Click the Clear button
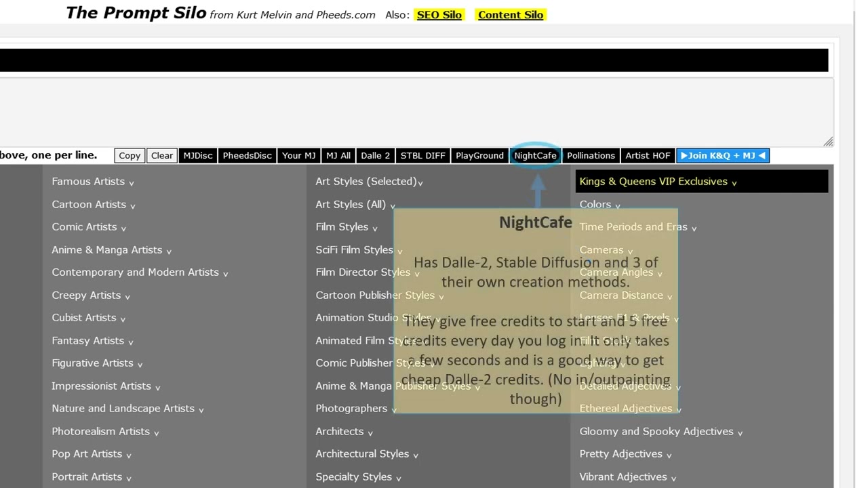Screen dimensions: 868x488 click(x=162, y=156)
